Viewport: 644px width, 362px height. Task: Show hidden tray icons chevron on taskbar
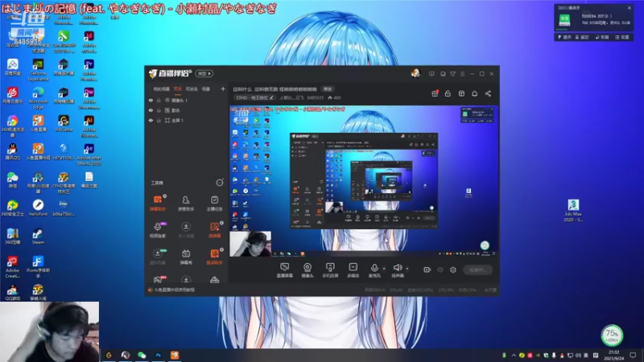514,355
